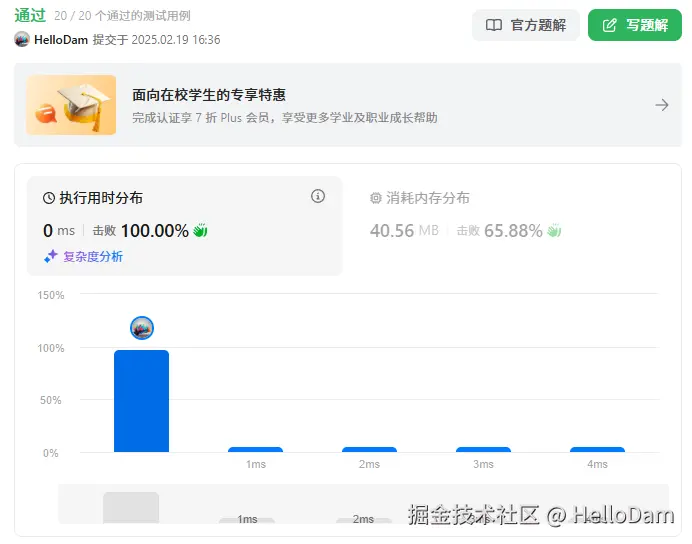Open 复杂度分析 complexity analysis link

93,256
